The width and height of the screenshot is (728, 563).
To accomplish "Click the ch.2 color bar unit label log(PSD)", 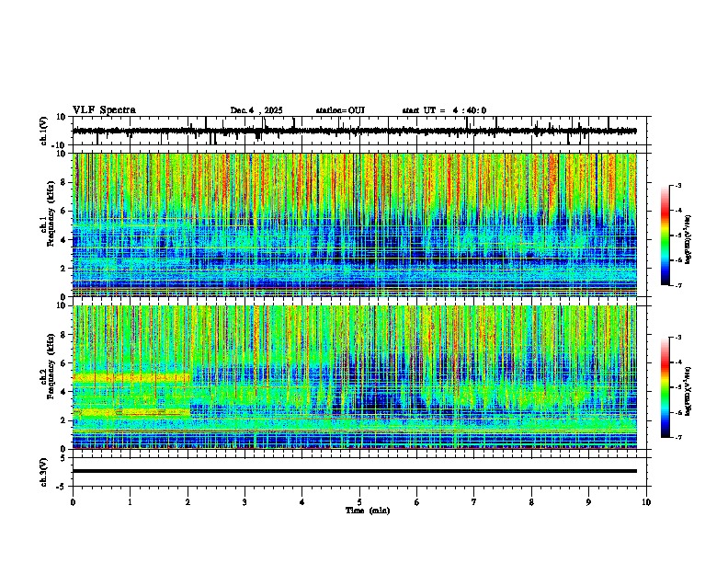I will click(688, 391).
